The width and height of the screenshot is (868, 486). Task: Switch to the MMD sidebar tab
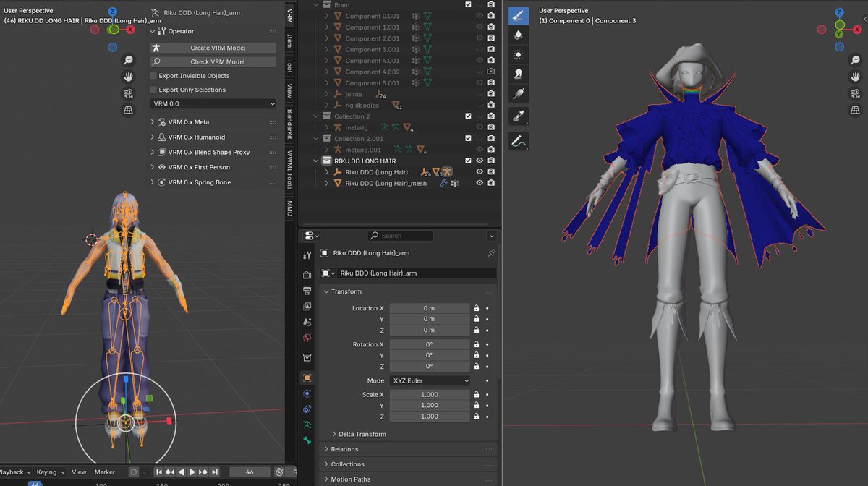(x=289, y=209)
